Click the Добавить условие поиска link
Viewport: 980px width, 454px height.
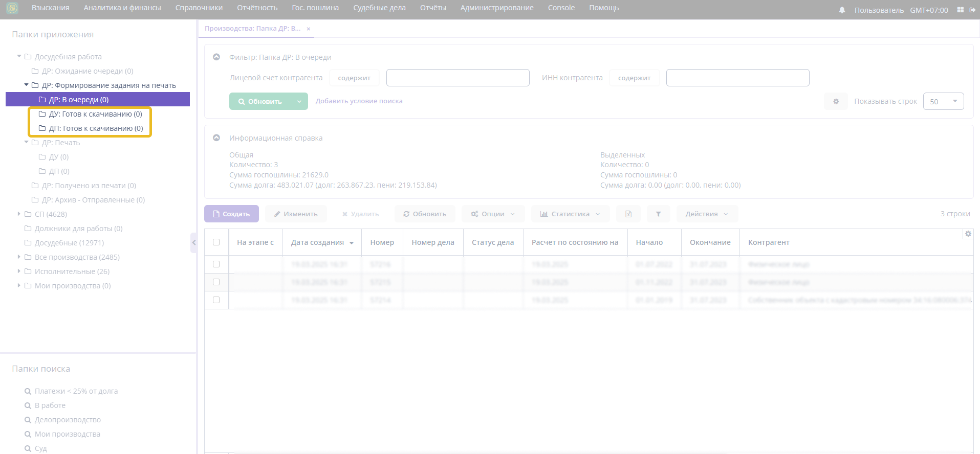pos(359,101)
